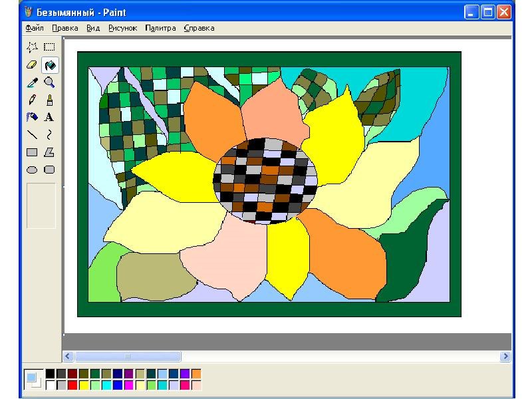This screenshot has height=399, width=532.
Task: Pick the Airbrush spray tool
Action: click(31, 118)
